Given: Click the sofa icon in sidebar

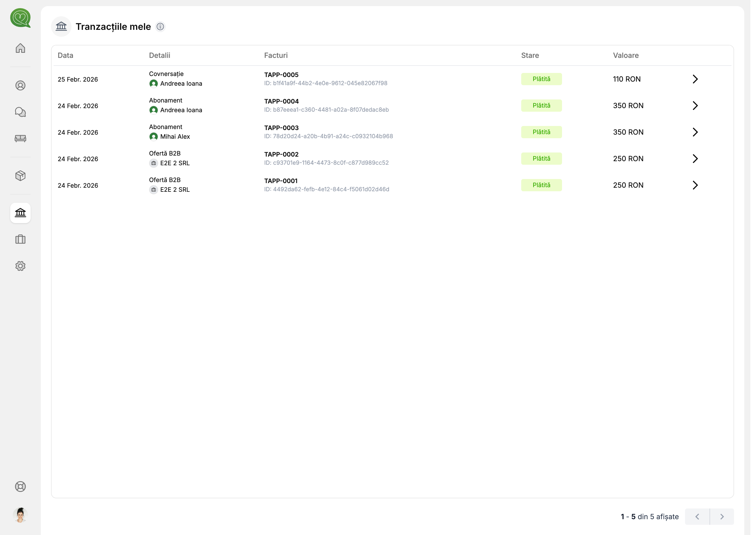Looking at the screenshot, I should [20, 139].
